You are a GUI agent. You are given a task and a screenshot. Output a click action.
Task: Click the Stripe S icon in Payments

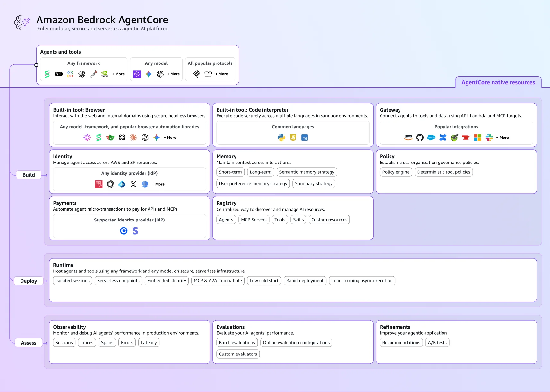135,231
